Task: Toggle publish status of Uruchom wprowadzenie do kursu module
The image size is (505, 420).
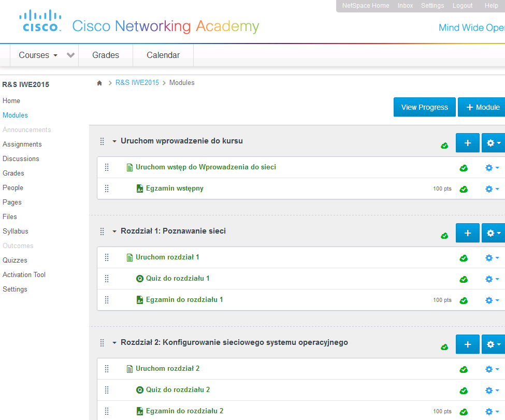Action: tap(444, 146)
